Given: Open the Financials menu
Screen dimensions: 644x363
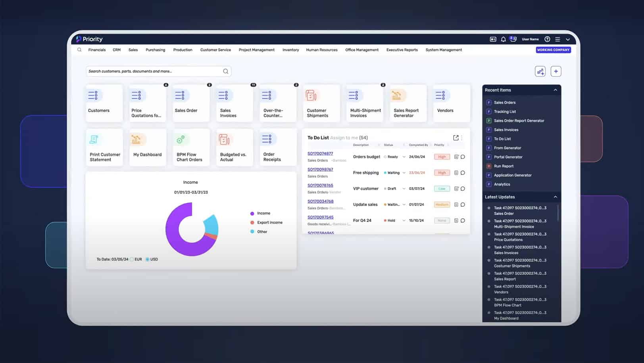Looking at the screenshot, I should point(97,50).
